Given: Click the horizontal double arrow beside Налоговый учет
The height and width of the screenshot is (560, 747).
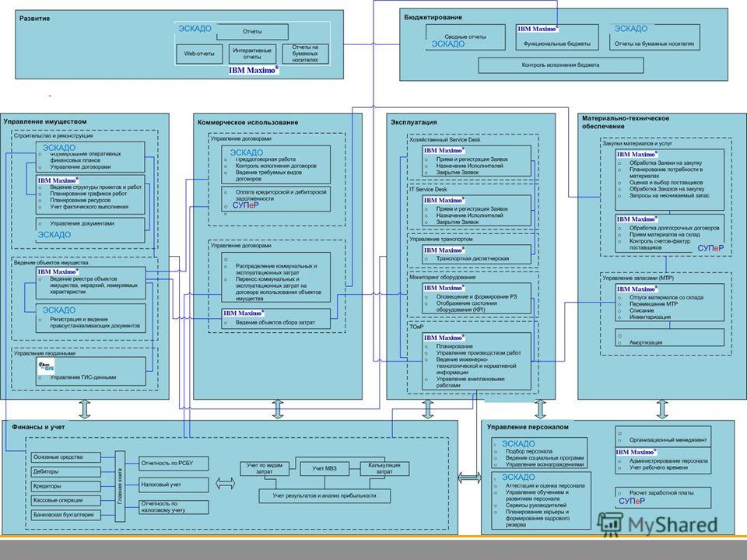Looking at the screenshot, I should pyautogui.click(x=226, y=484).
